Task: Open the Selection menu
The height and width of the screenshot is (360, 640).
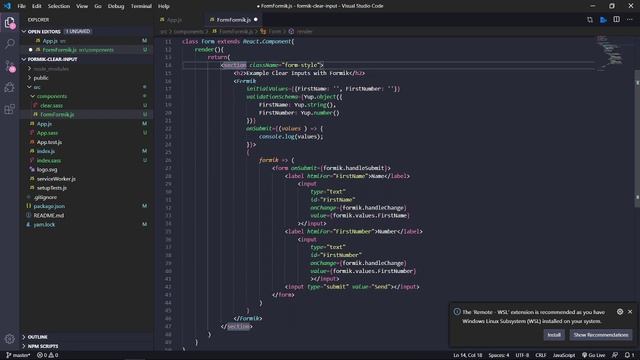Action: [59, 6]
